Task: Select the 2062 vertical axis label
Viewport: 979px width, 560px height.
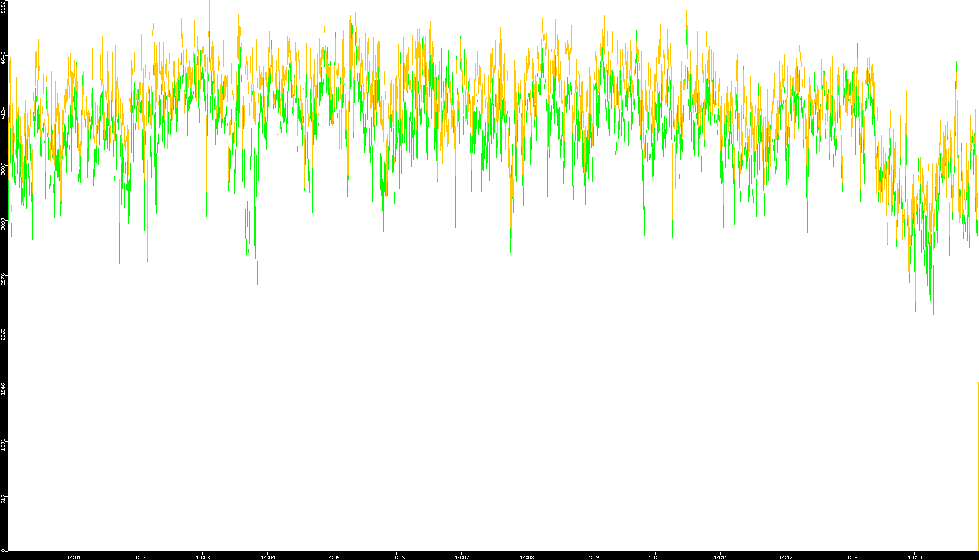Action: (4, 334)
